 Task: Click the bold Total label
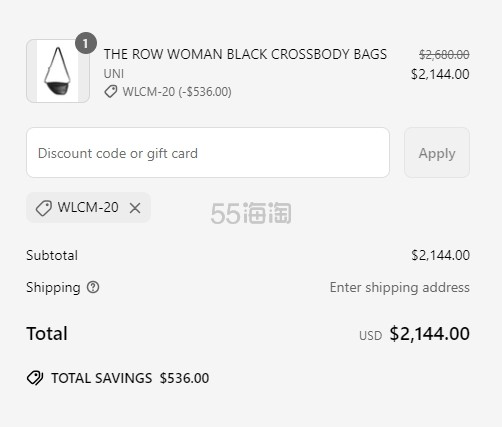click(x=47, y=334)
